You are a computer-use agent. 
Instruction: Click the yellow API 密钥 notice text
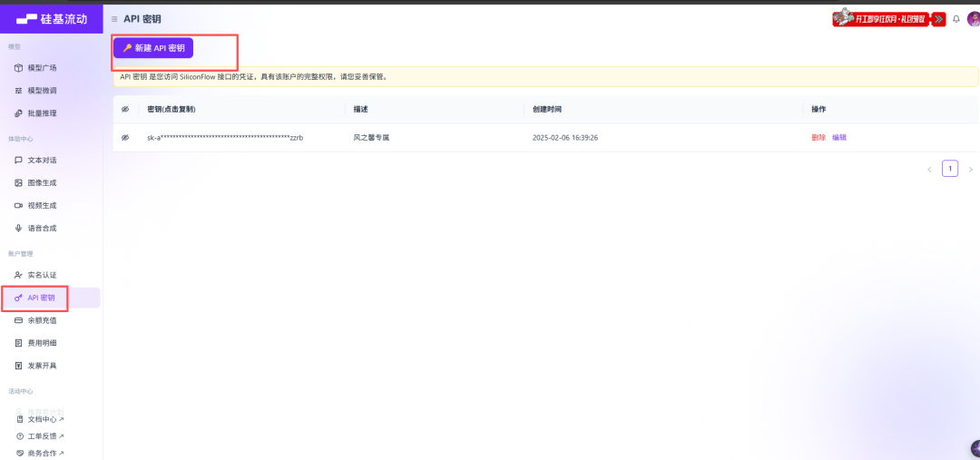point(254,77)
